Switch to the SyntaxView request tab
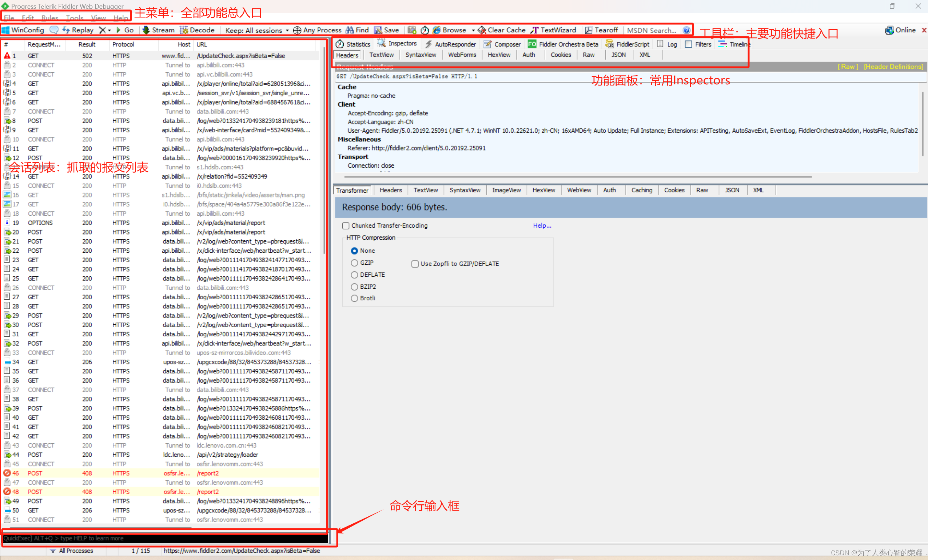The height and width of the screenshot is (560, 928). tap(419, 54)
